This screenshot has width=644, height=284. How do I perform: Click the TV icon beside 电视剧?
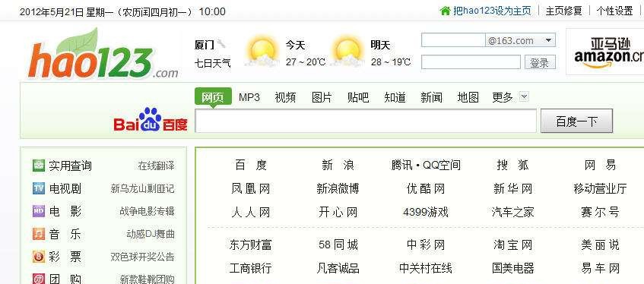(x=39, y=189)
